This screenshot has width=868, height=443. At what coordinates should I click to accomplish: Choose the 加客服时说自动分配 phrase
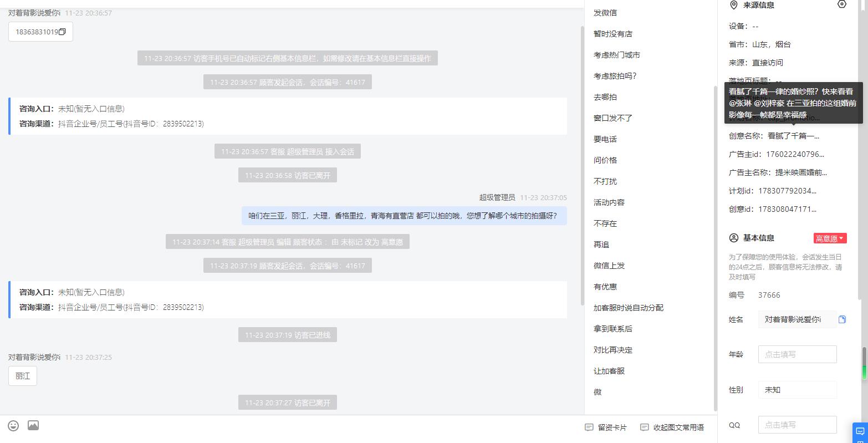629,308
